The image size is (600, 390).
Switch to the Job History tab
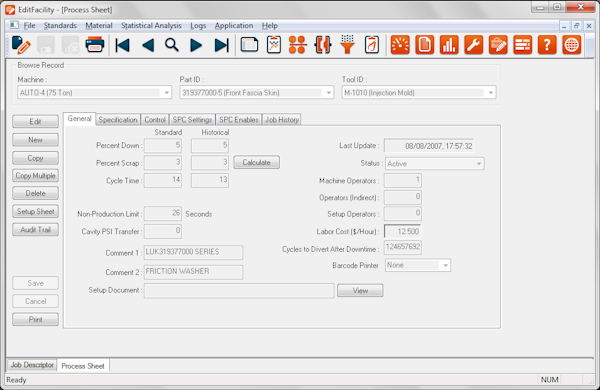(282, 120)
